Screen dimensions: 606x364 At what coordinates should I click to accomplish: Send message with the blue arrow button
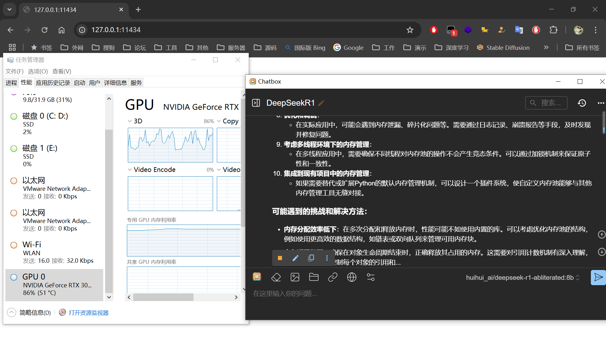pyautogui.click(x=598, y=278)
